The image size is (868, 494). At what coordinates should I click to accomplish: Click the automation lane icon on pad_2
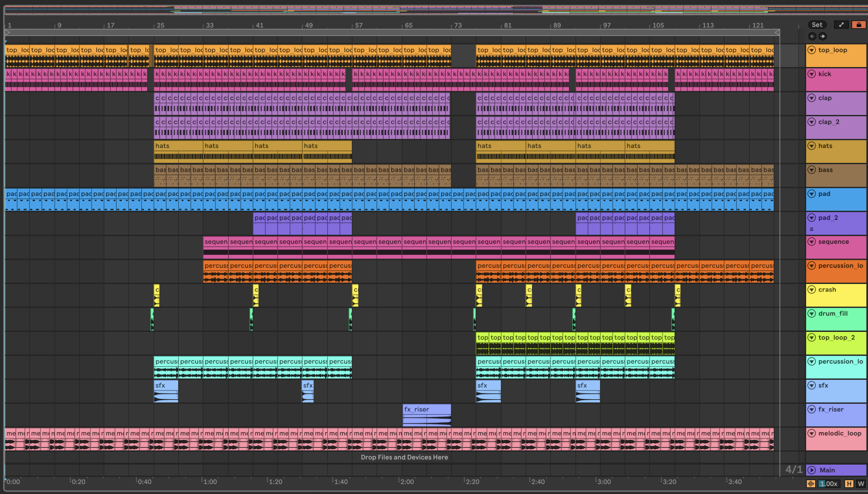[811, 229]
